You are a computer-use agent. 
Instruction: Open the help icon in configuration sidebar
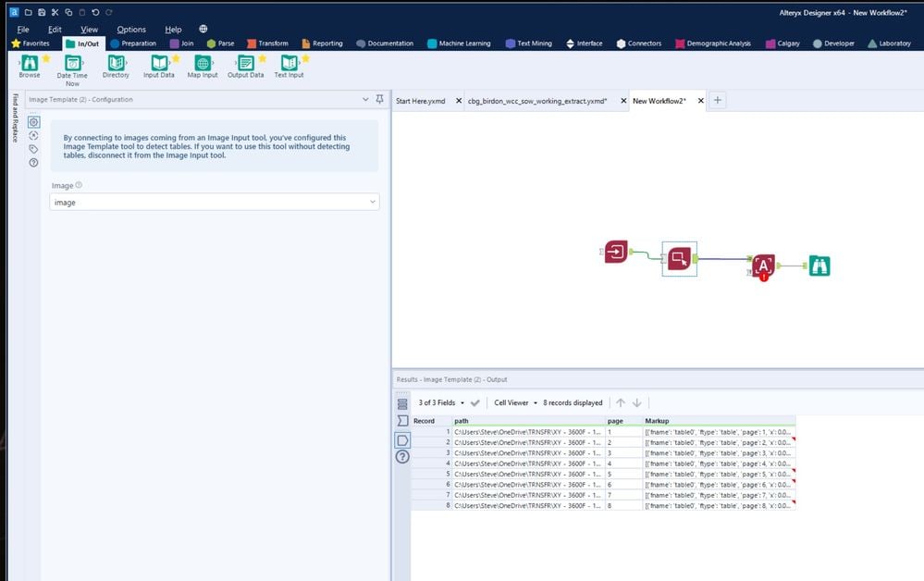(x=33, y=163)
